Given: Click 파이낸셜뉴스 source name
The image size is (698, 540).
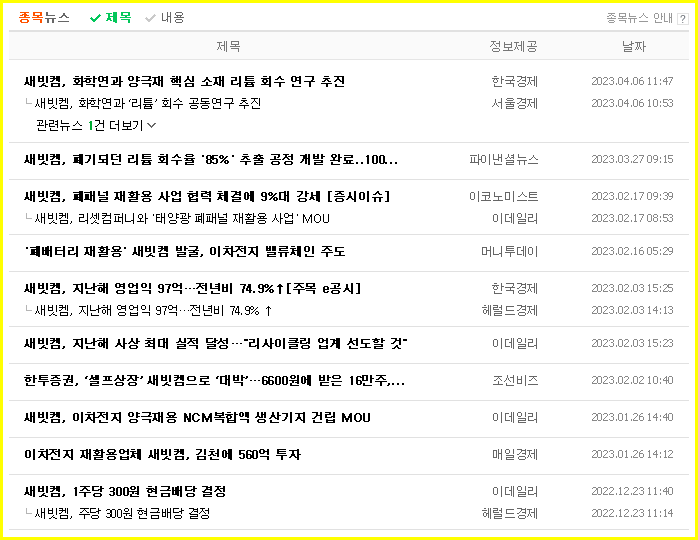Looking at the screenshot, I should coord(503,159).
